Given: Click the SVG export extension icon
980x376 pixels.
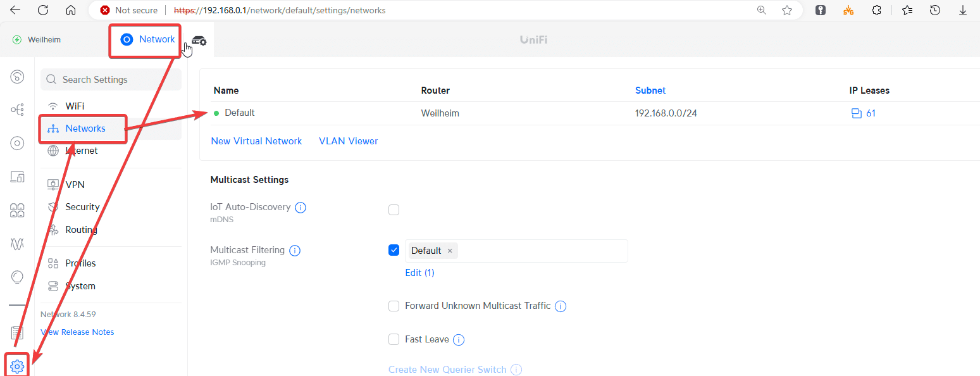Looking at the screenshot, I should click(x=849, y=10).
